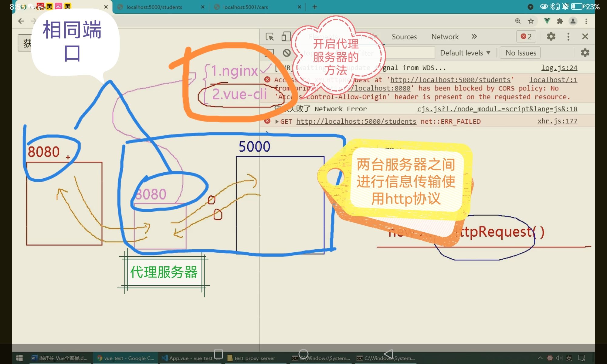Open the xhr.js:177 source link

pos(557,121)
